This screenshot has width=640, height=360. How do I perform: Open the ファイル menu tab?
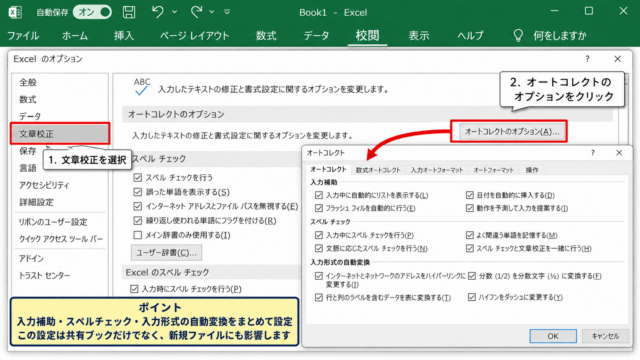point(23,36)
